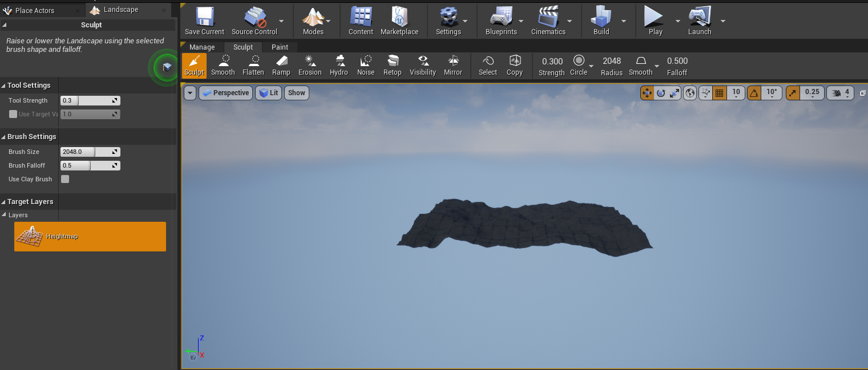Click the Perspective viewport button
The width and height of the screenshot is (868, 370).
coord(225,93)
